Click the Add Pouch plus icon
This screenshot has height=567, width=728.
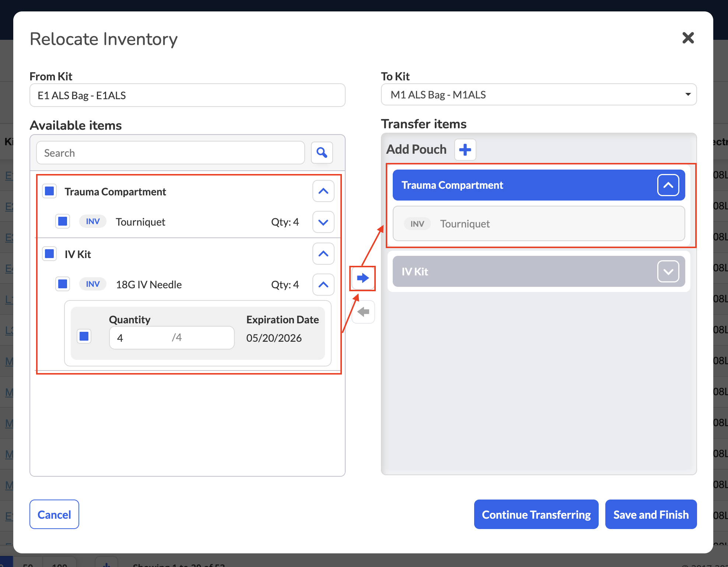[465, 150]
